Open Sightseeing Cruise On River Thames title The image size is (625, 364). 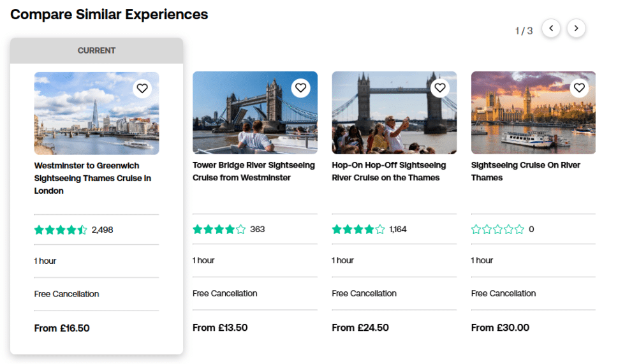click(526, 171)
